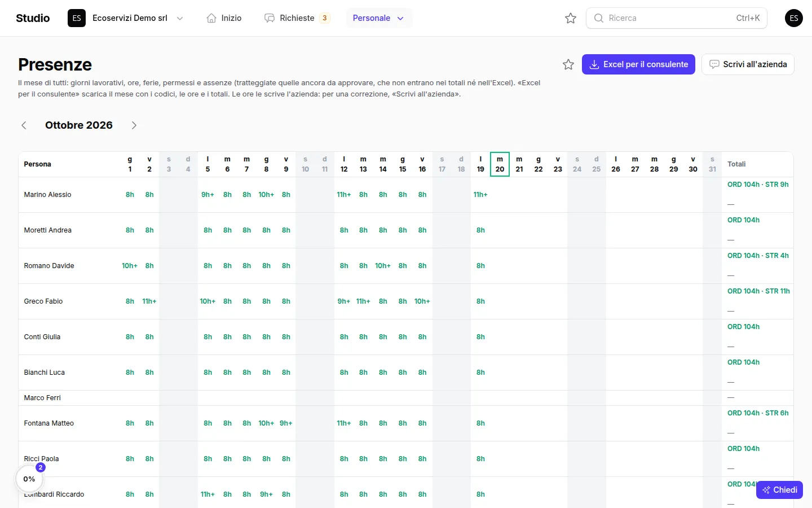Click Marino Alessio's 11h+ on day 19
This screenshot has width=812, height=508.
(480, 195)
